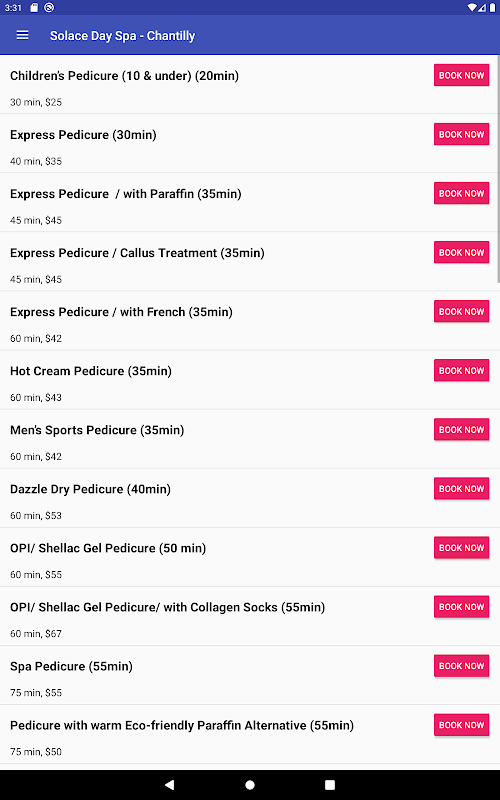The height and width of the screenshot is (800, 500).
Task: Book the Express Pedicure (30min)
Action: (461, 134)
